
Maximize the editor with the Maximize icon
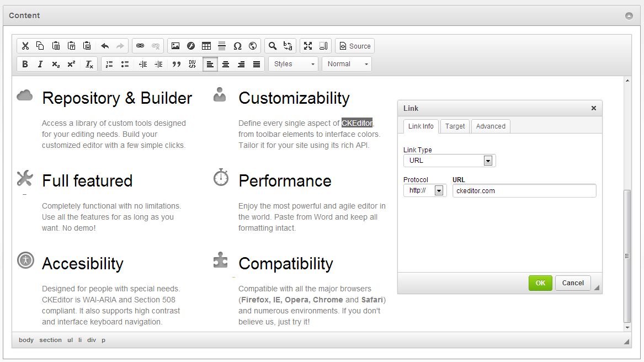(308, 46)
